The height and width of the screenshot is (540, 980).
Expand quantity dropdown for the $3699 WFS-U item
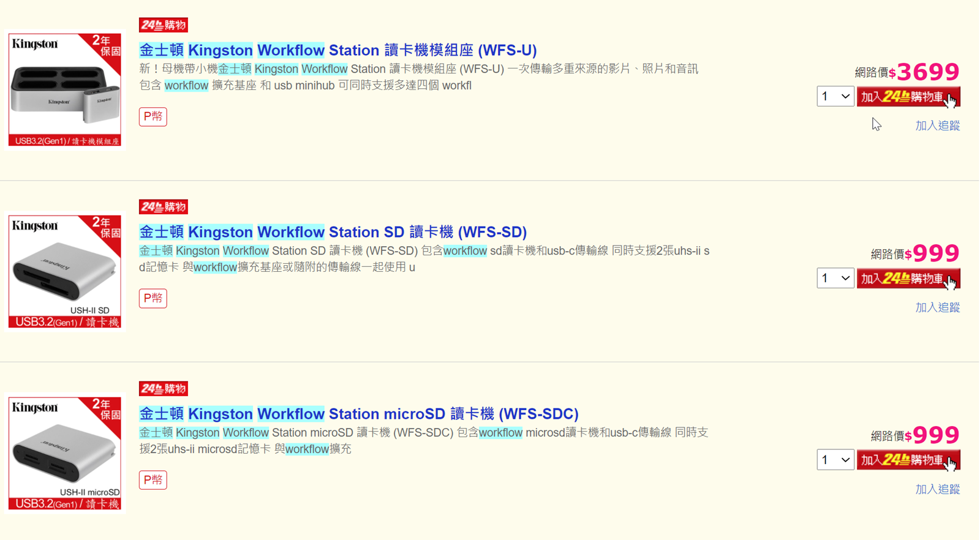[x=835, y=97]
